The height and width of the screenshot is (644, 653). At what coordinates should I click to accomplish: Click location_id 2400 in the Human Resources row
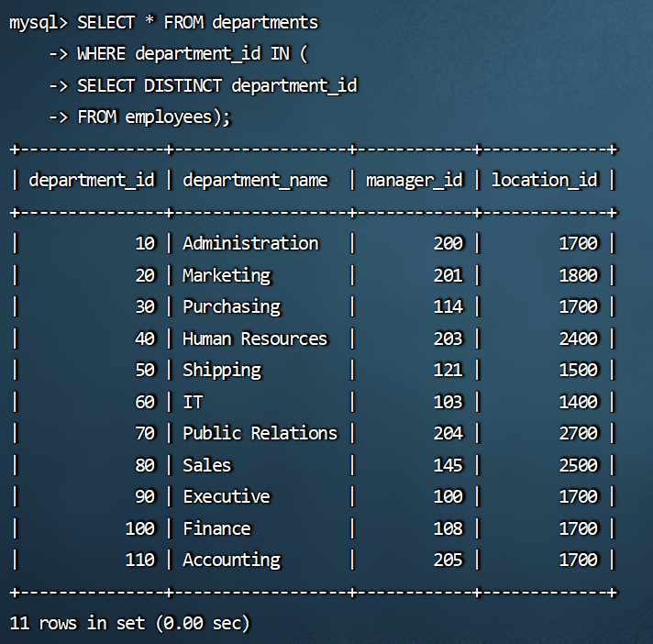(x=578, y=339)
